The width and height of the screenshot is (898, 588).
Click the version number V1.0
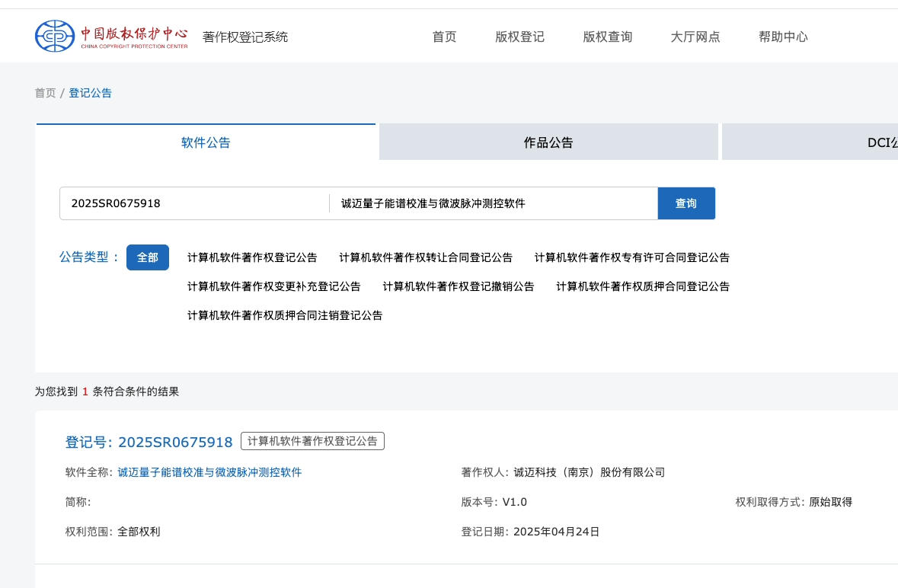coord(514,502)
